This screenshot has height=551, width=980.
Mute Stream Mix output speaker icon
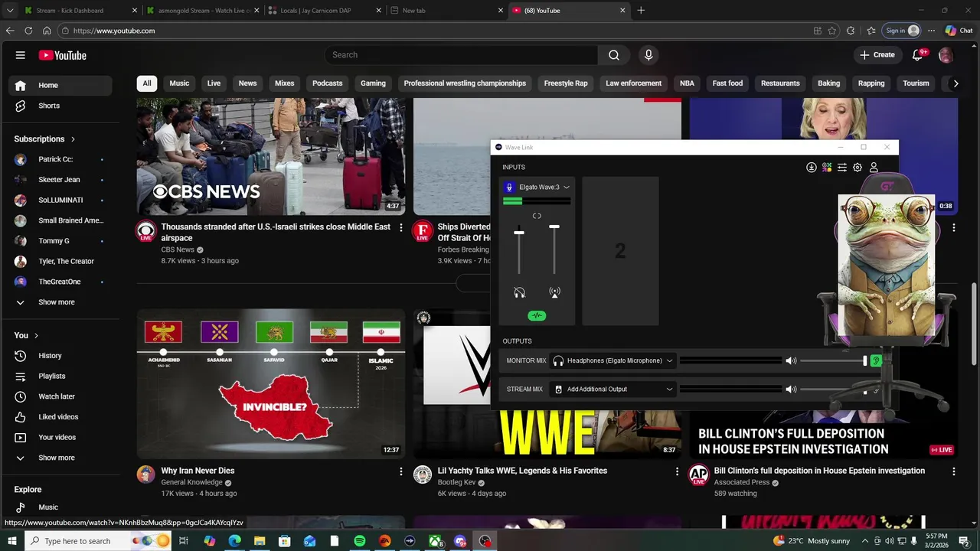point(791,389)
